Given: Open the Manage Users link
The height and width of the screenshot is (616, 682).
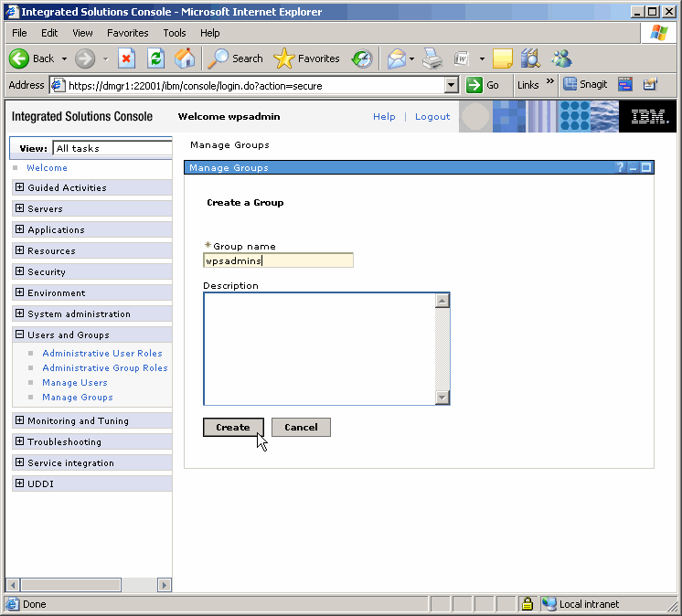Looking at the screenshot, I should (74, 383).
